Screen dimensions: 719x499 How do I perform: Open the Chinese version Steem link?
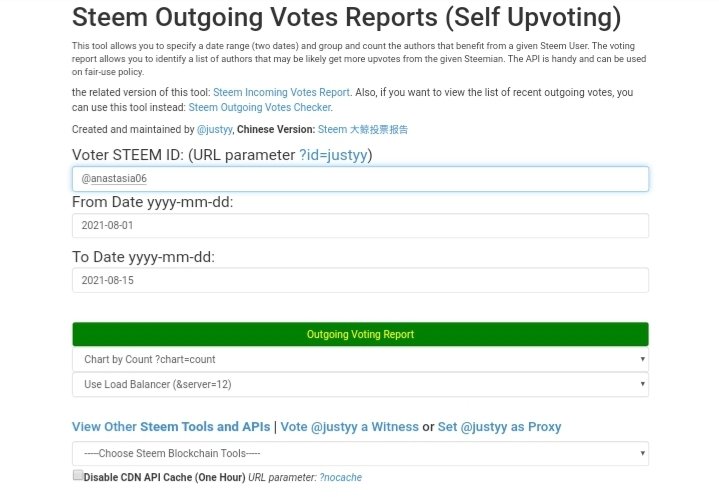[x=363, y=130]
